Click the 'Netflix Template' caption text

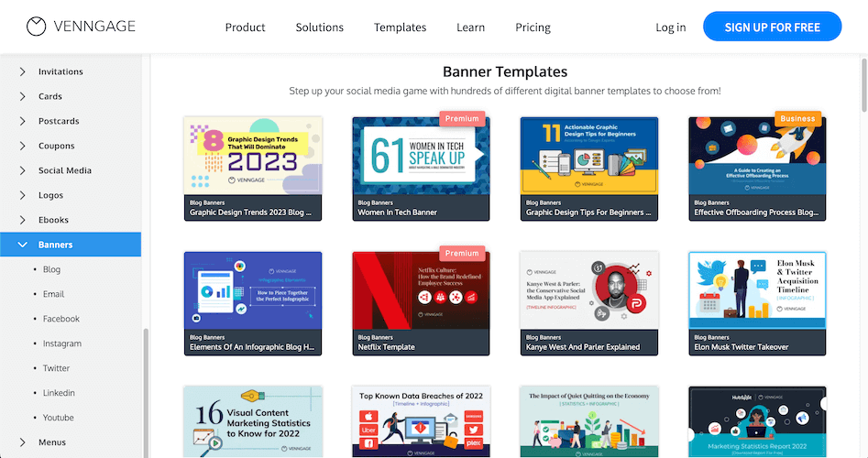(387, 347)
